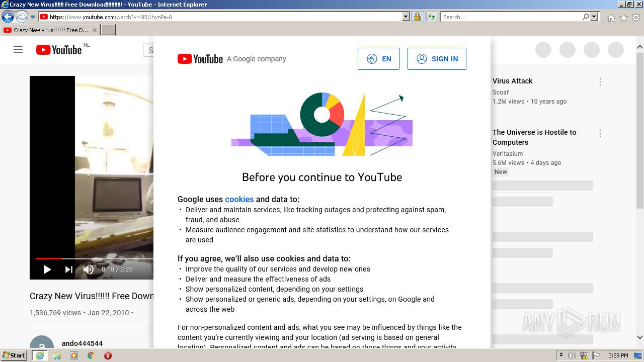Open the 'cookies' link
Viewport: 644px width, 362px height.
239,199
